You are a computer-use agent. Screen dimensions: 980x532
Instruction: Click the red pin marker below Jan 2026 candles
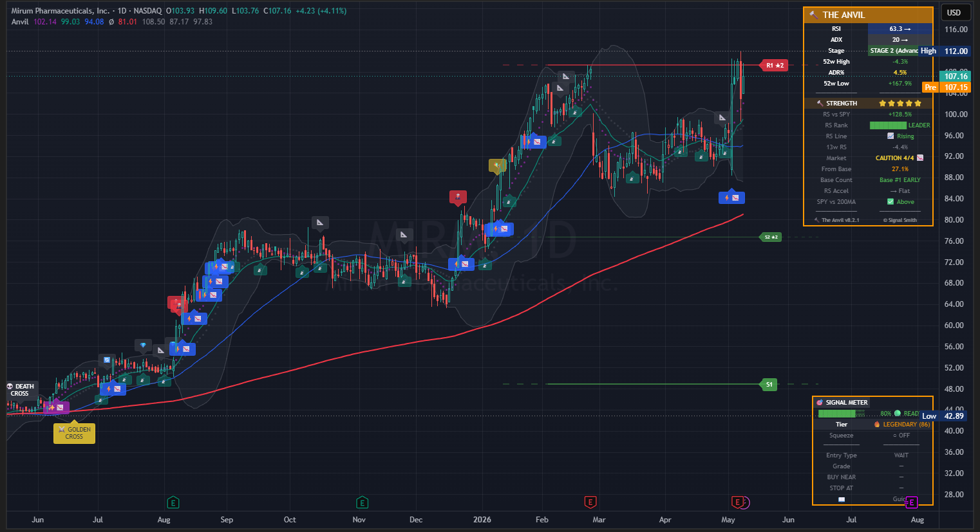(x=458, y=196)
